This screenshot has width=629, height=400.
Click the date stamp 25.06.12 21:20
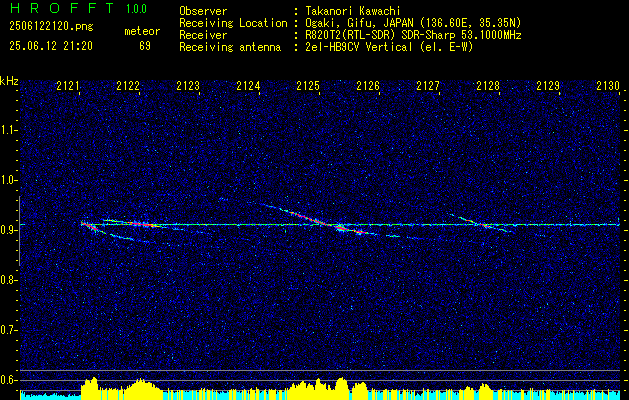[x=51, y=46]
